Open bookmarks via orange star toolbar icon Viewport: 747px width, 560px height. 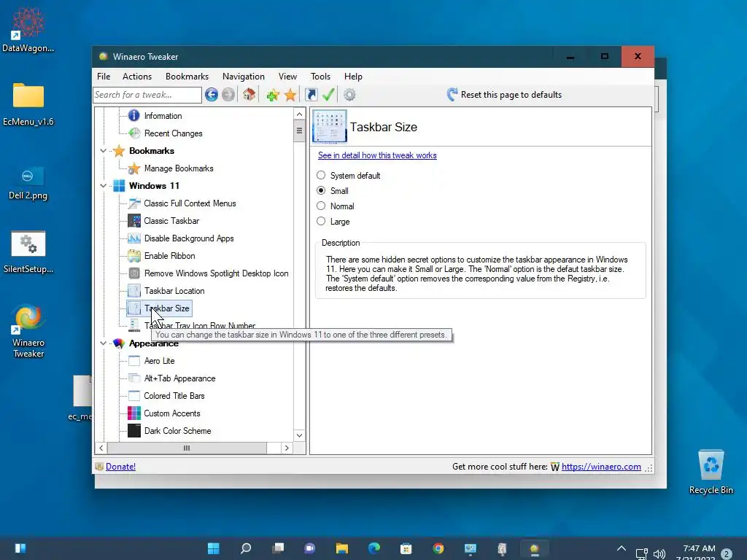point(290,95)
